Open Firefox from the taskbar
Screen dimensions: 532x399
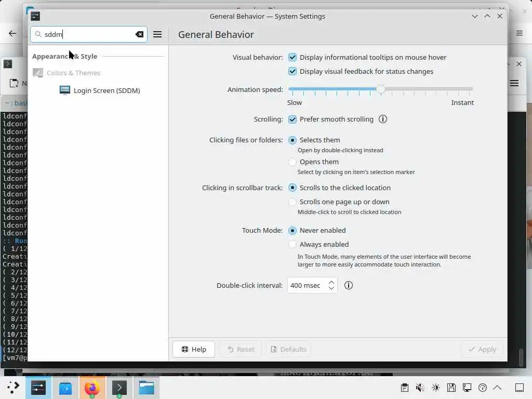pos(92,388)
